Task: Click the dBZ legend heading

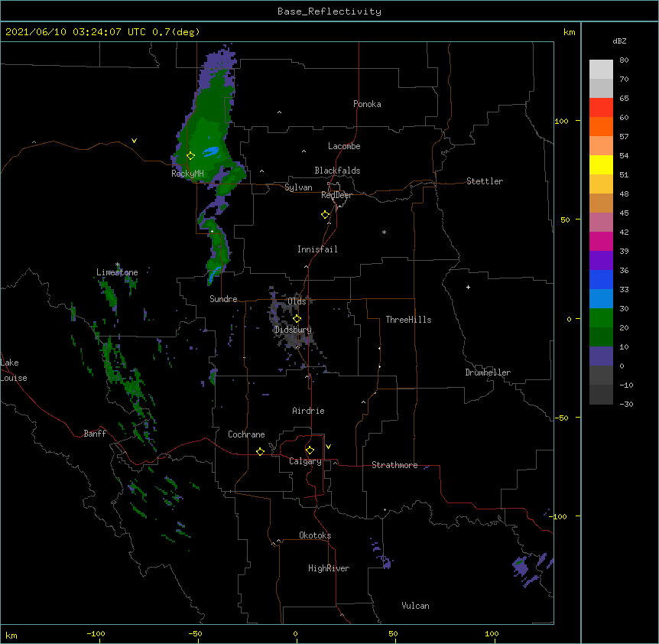Action: 619,41
